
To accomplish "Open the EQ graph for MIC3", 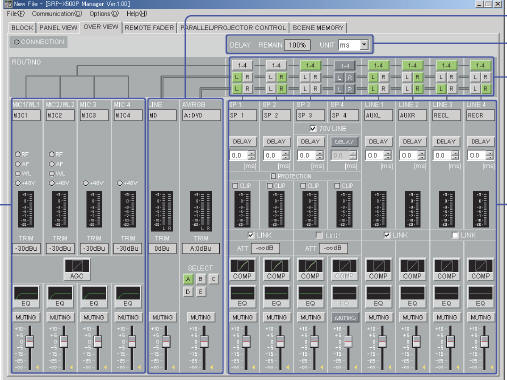I will click(x=94, y=296).
